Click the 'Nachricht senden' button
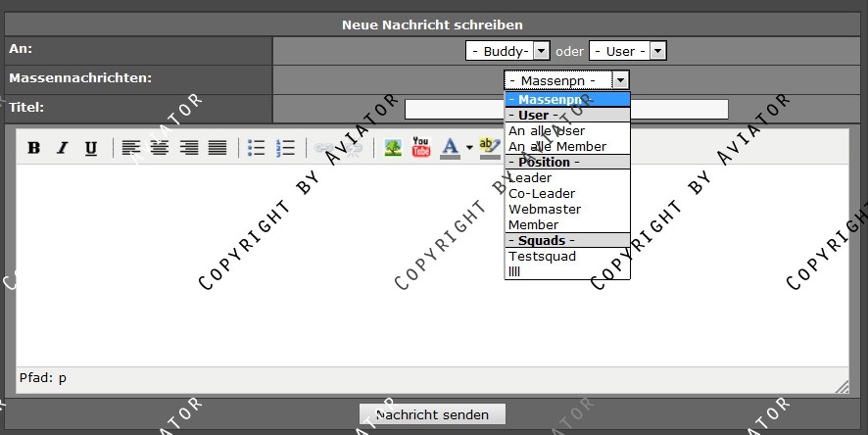 pos(432,414)
